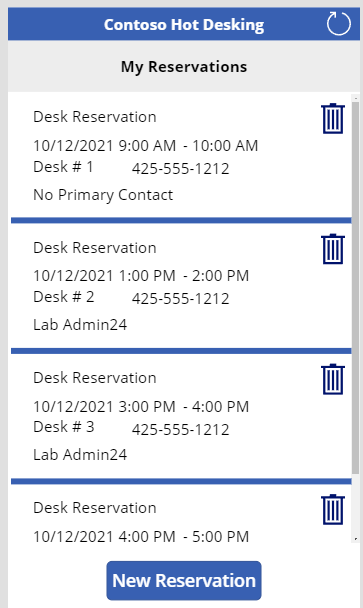Click the Contoso Hot Desking header title
Image resolution: width=363 pixels, height=608 pixels.
tap(184, 25)
